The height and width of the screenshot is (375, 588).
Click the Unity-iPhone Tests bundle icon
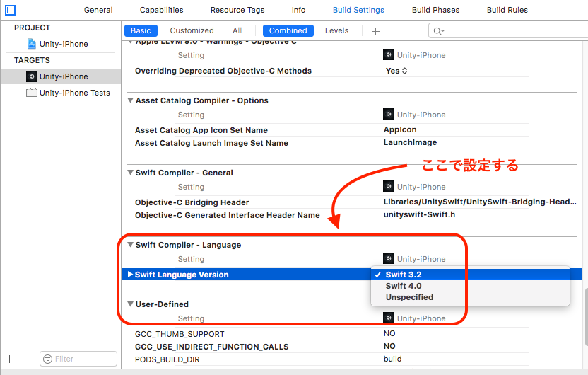[x=32, y=93]
